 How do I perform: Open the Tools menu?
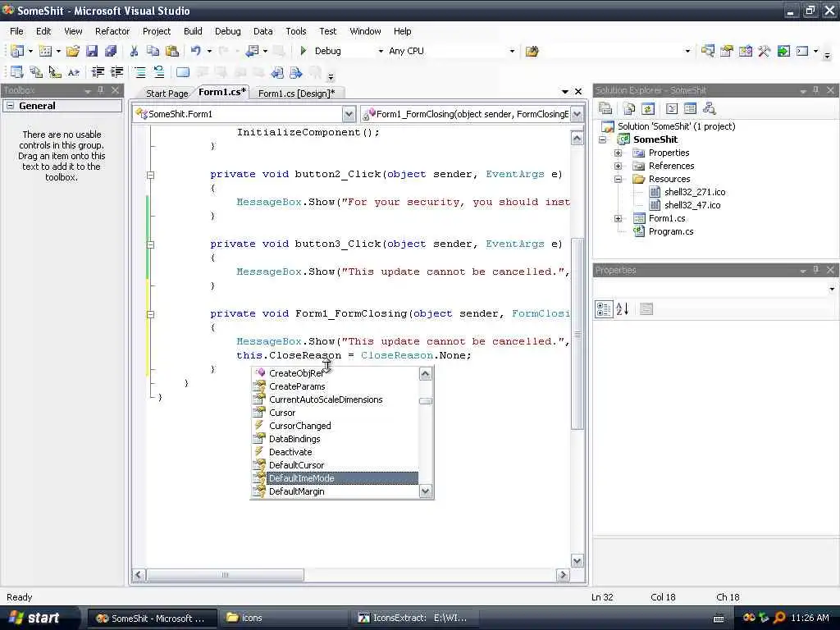pos(295,31)
